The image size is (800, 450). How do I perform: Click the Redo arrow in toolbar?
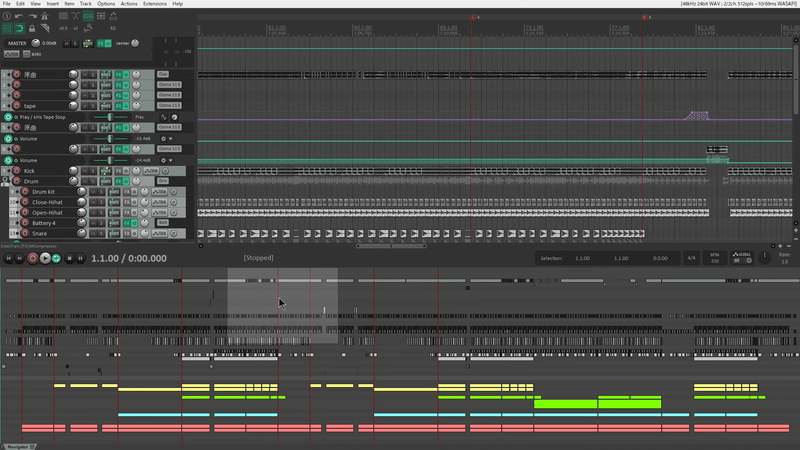32,16
